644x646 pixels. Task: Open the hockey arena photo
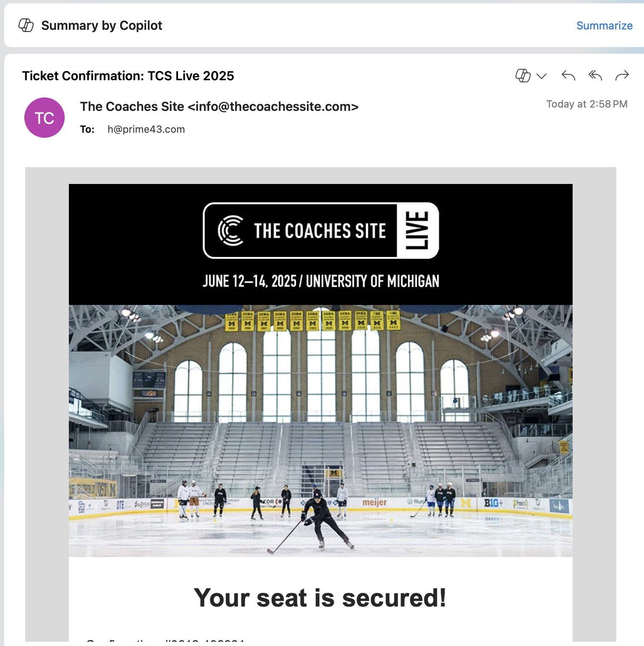point(321,431)
